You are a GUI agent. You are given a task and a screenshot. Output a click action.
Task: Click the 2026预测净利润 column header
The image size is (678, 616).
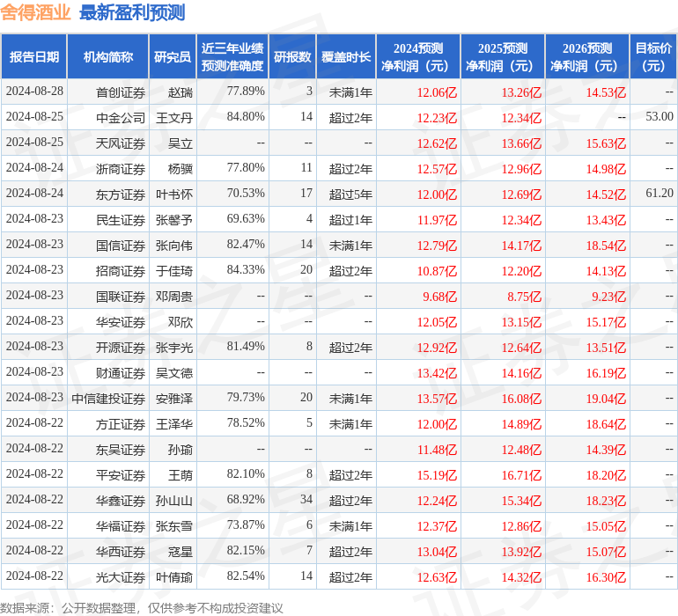click(x=586, y=57)
